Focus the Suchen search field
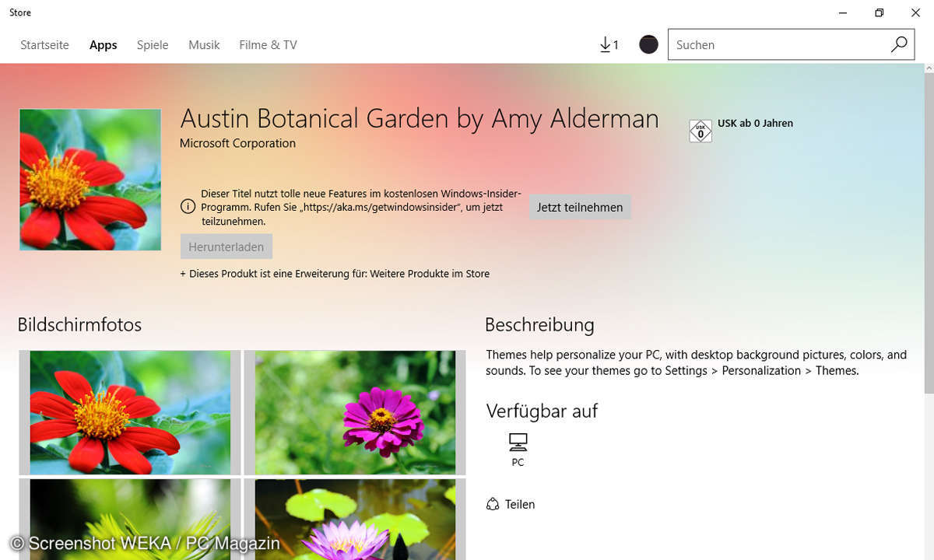This screenshot has height=560, width=934. (791, 44)
